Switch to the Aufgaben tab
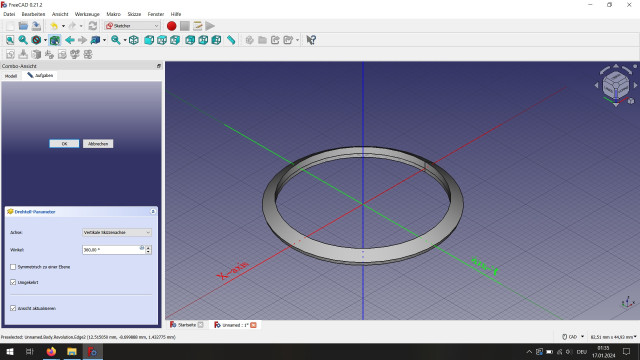The width and height of the screenshot is (640, 360). click(x=40, y=76)
